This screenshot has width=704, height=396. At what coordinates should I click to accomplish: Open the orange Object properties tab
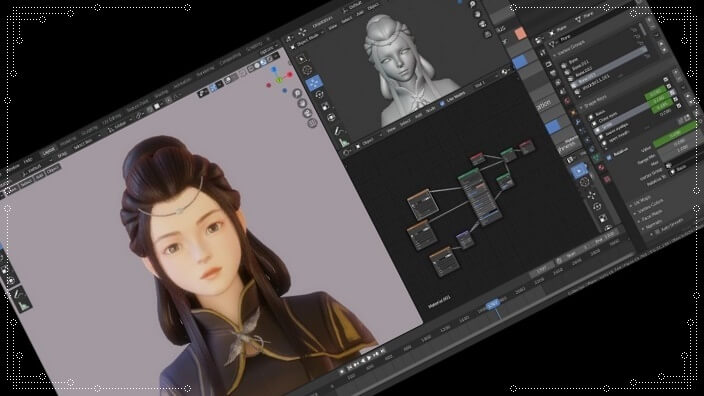tap(573, 112)
